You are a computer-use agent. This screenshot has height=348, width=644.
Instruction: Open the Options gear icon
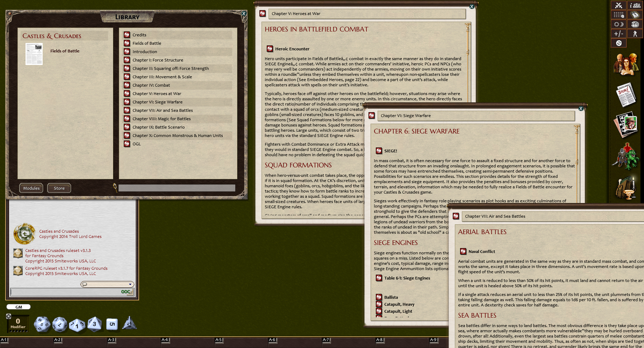point(619,43)
